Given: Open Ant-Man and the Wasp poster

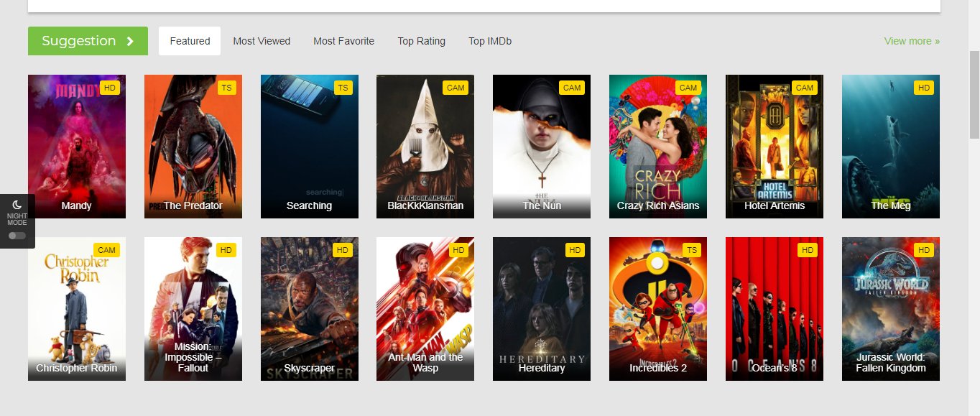Looking at the screenshot, I should tap(425, 309).
